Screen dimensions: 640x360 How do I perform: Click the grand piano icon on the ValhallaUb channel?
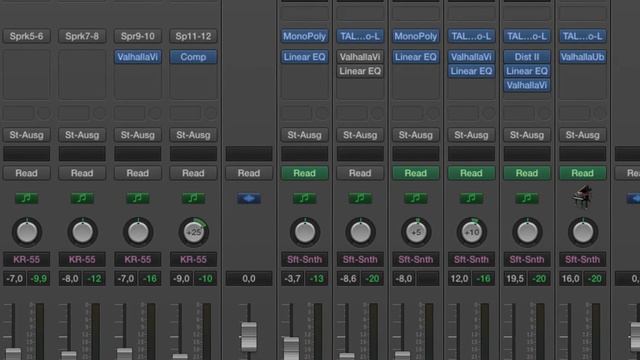(x=582, y=198)
